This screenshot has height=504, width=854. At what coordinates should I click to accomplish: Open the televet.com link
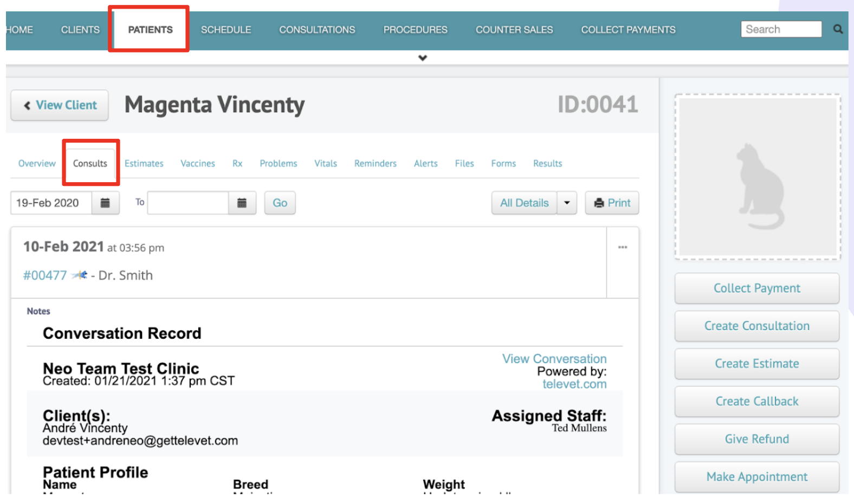[574, 384]
